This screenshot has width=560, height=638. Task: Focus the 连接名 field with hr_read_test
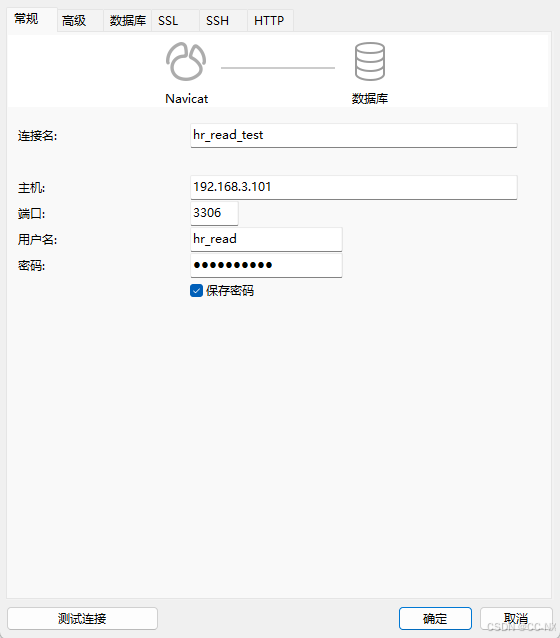354,135
